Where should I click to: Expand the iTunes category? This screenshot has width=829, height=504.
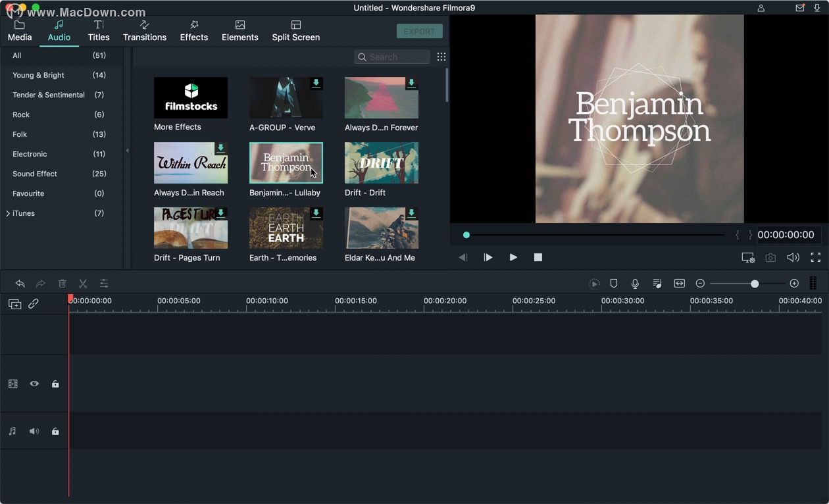pos(8,213)
